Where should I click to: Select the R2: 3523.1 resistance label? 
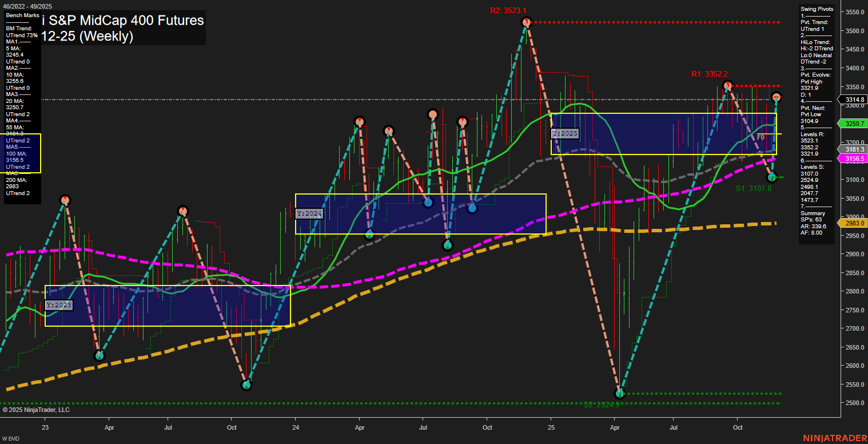[508, 10]
